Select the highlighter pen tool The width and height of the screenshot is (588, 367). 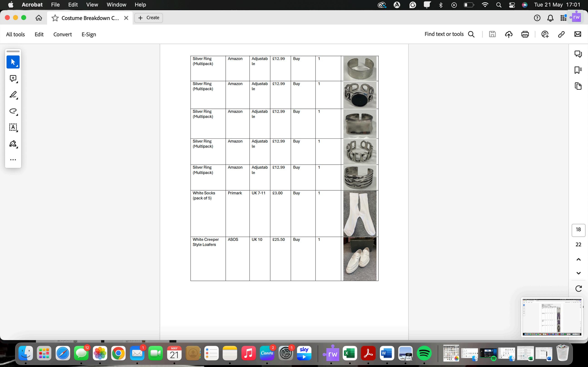coord(13,95)
